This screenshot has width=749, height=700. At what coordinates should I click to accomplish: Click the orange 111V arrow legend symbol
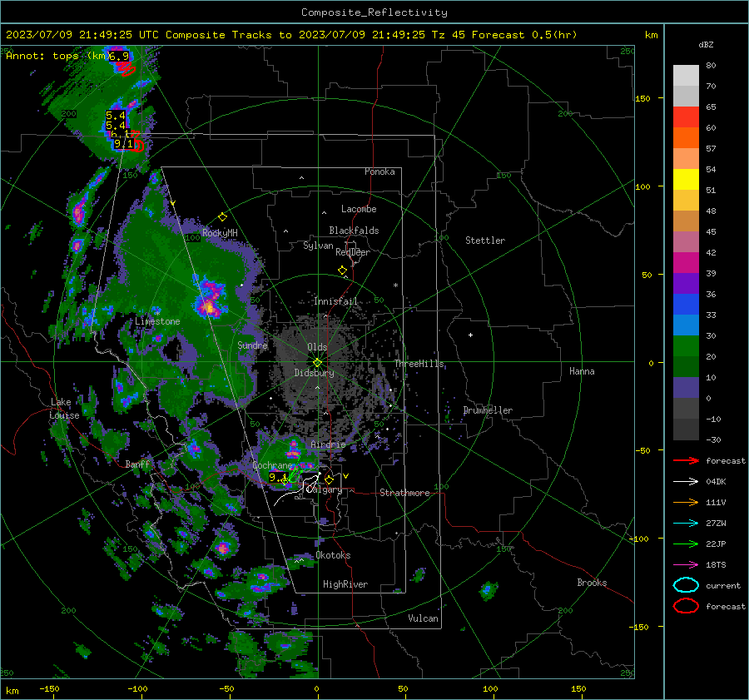(x=686, y=502)
